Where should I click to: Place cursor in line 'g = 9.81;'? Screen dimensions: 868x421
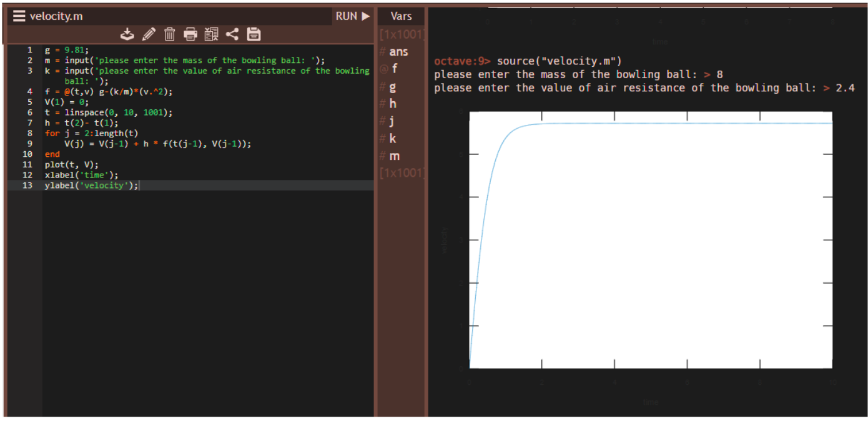[x=67, y=50]
